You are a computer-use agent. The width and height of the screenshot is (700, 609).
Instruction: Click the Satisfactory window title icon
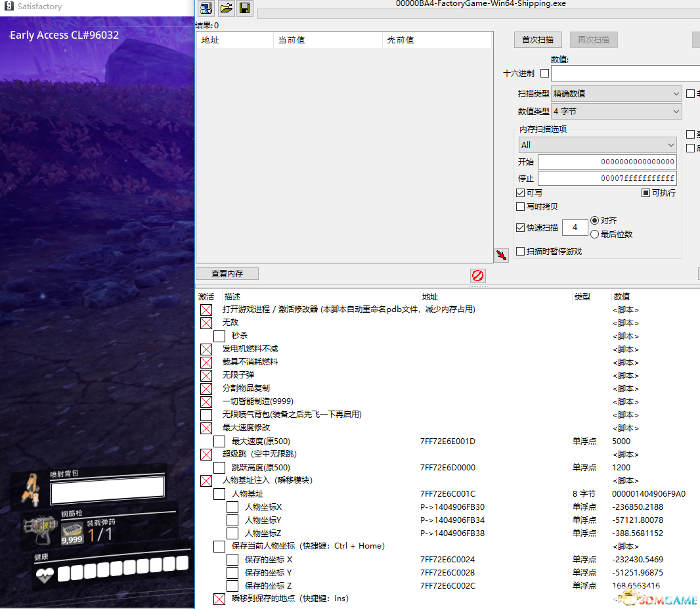pos(9,7)
